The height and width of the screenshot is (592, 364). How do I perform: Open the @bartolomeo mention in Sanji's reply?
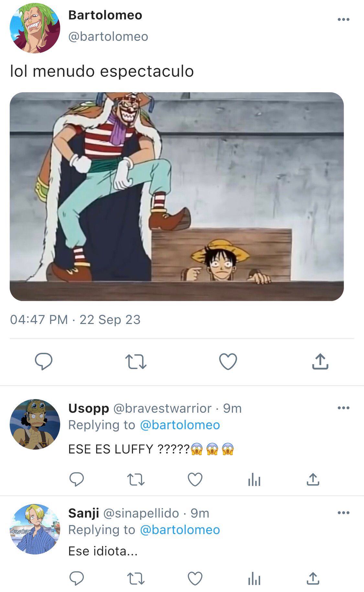(x=180, y=530)
